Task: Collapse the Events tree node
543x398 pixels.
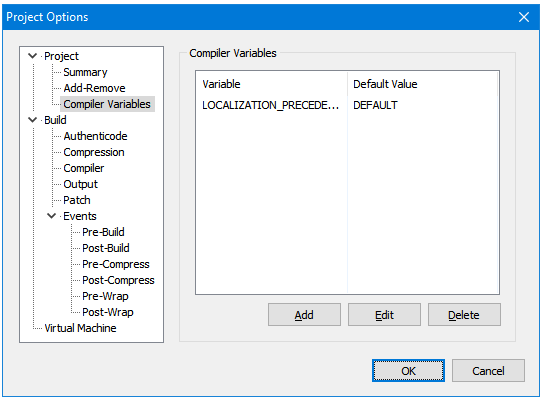Action: click(x=52, y=216)
